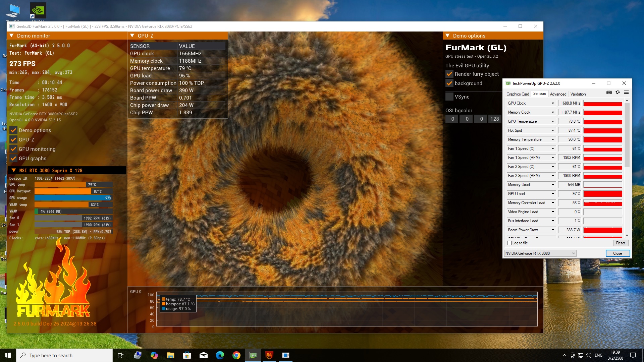
Task: Collapse the MSI RTX 3080 Suprim X section
Action: coord(14,170)
